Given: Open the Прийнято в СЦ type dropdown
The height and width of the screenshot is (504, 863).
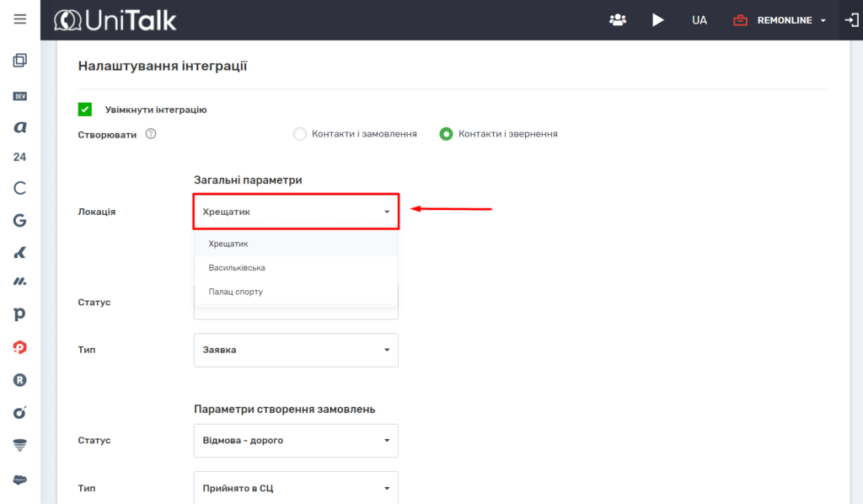Looking at the screenshot, I should [296, 487].
